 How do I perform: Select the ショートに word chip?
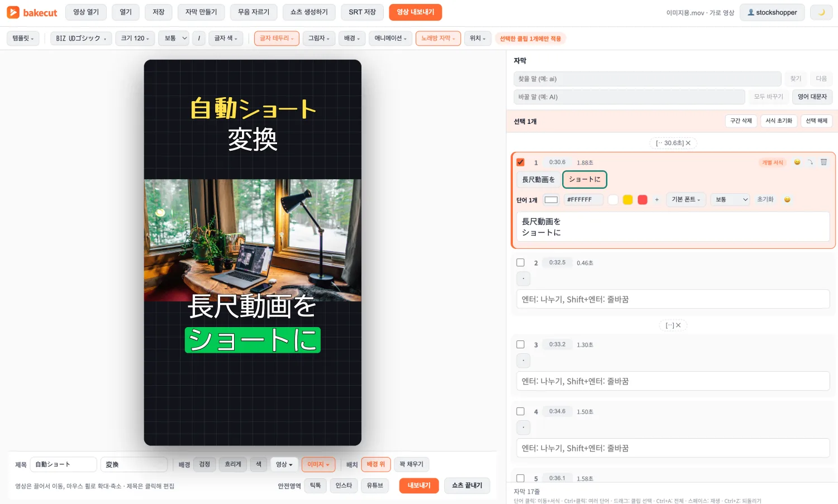(x=584, y=180)
